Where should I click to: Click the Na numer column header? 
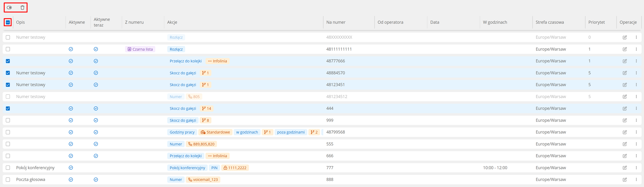[x=336, y=22]
